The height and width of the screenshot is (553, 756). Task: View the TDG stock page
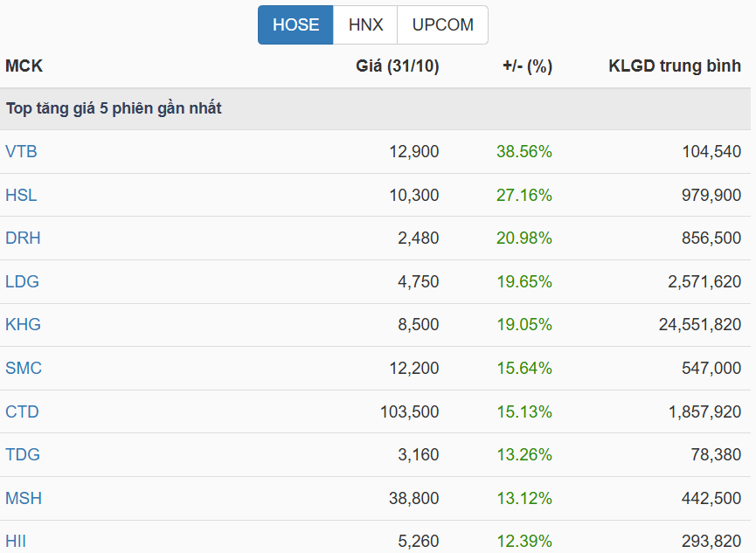(x=23, y=454)
